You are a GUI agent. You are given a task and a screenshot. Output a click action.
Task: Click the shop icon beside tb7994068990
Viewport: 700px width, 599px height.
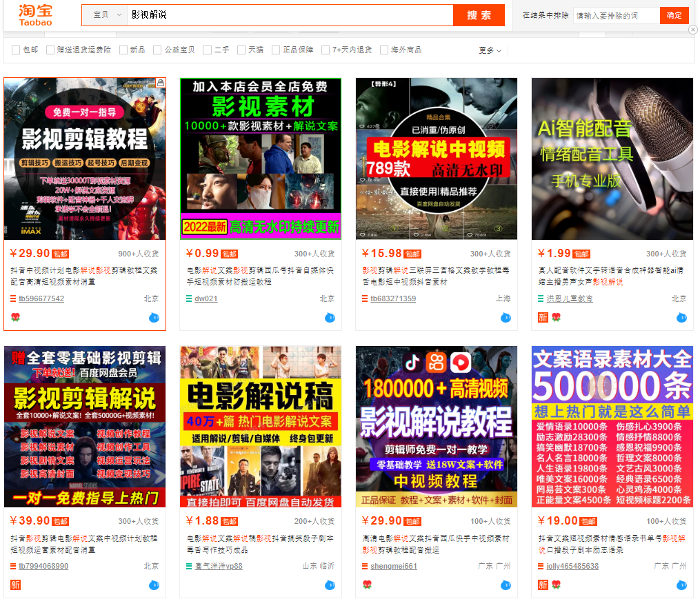tap(13, 566)
